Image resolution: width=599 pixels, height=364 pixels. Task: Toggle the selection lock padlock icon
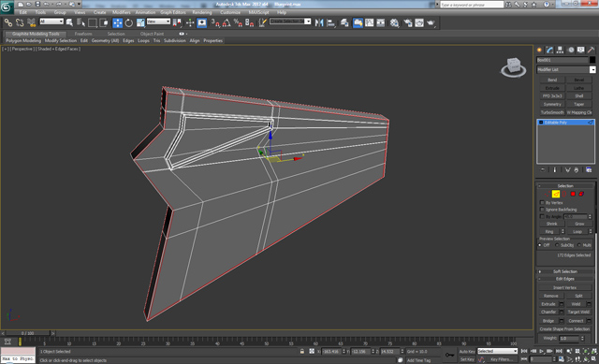tap(301, 352)
